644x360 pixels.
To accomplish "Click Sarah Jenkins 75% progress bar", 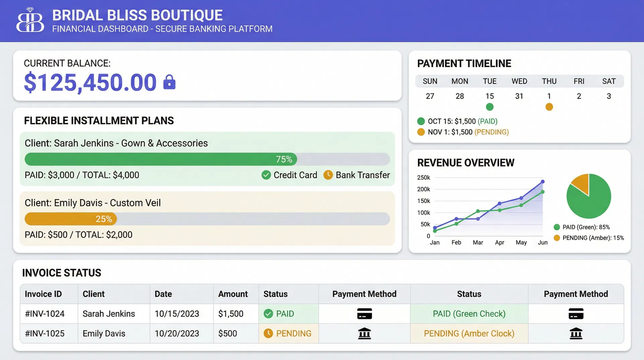I will [207, 159].
